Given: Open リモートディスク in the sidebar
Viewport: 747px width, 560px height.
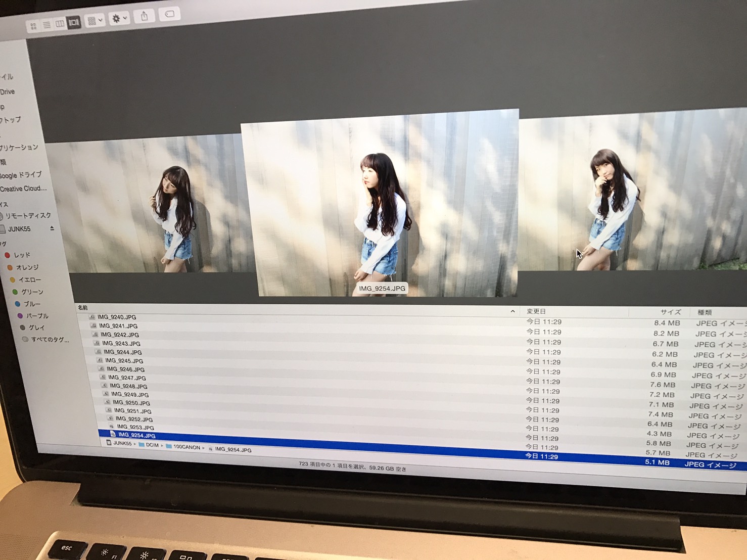Looking at the screenshot, I should (28, 216).
